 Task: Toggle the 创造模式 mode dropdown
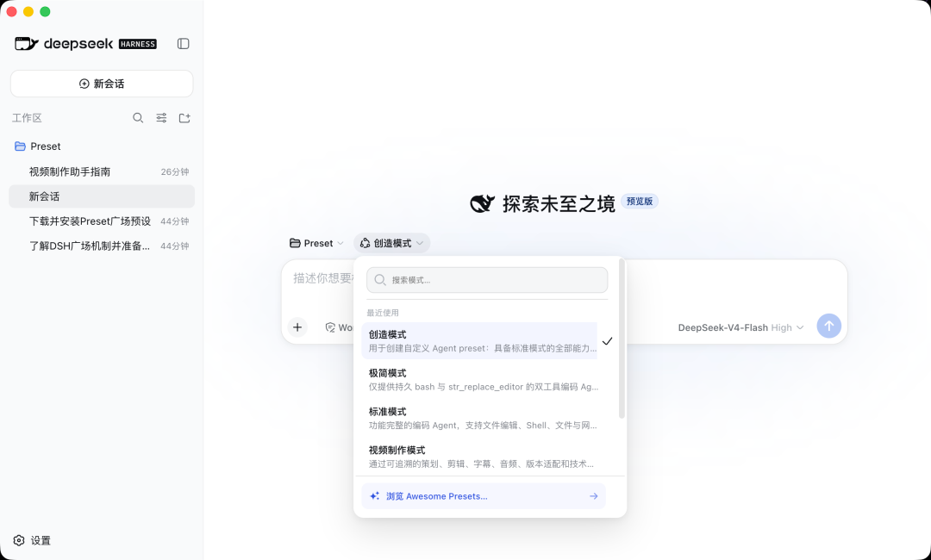392,243
